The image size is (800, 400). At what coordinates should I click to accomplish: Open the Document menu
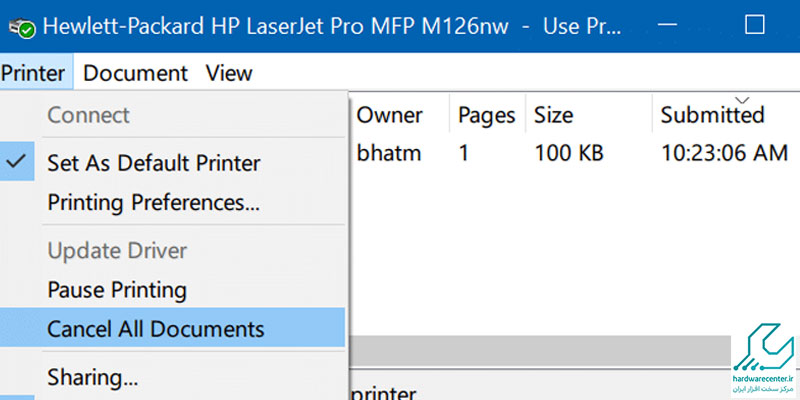pyautogui.click(x=135, y=73)
